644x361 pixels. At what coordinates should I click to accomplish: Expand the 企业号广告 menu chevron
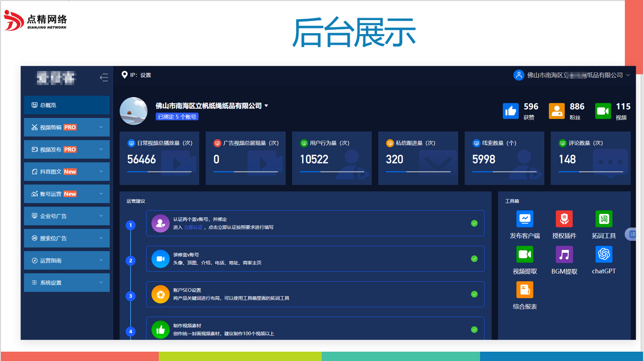click(x=101, y=216)
